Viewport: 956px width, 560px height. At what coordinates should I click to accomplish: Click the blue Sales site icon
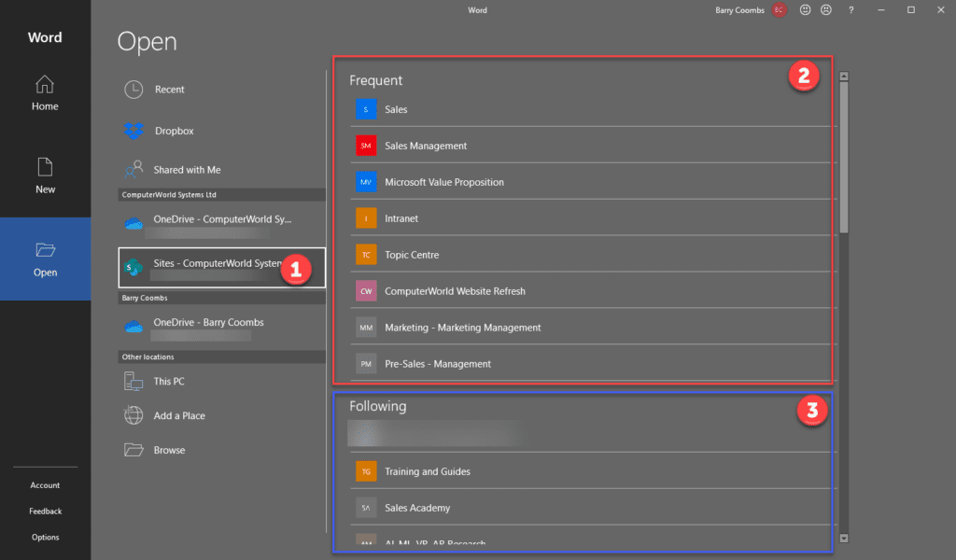pos(366,110)
